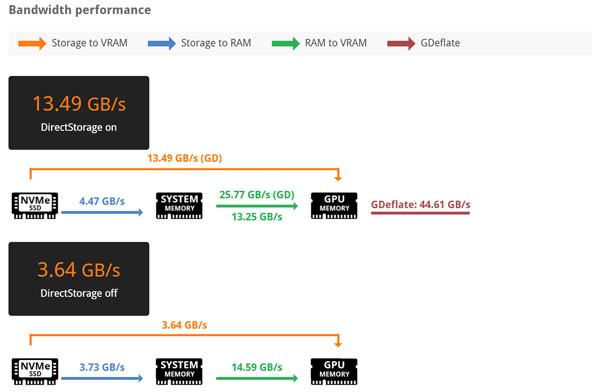Click the System Memory icon in DirectStorage on diagram

[x=179, y=206]
